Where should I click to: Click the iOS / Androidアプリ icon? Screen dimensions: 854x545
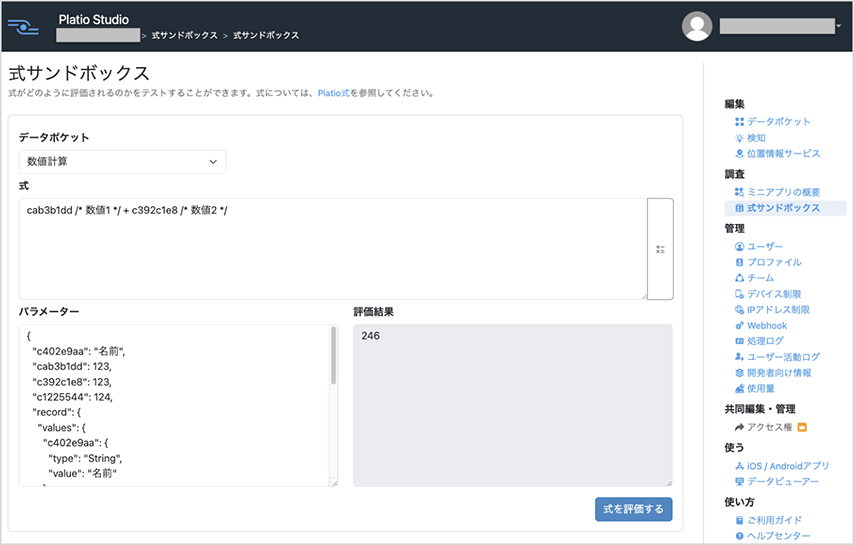[x=739, y=466]
